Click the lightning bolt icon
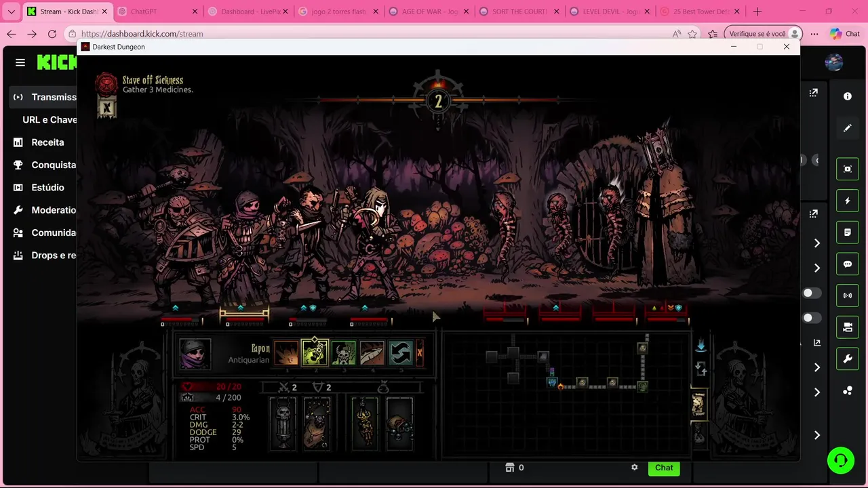 pyautogui.click(x=848, y=201)
